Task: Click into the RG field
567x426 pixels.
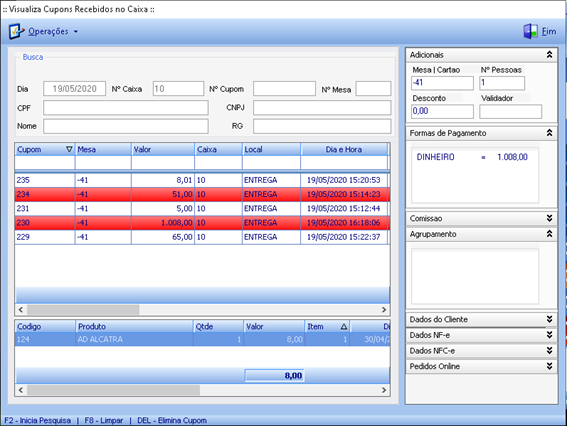Action: coord(322,126)
